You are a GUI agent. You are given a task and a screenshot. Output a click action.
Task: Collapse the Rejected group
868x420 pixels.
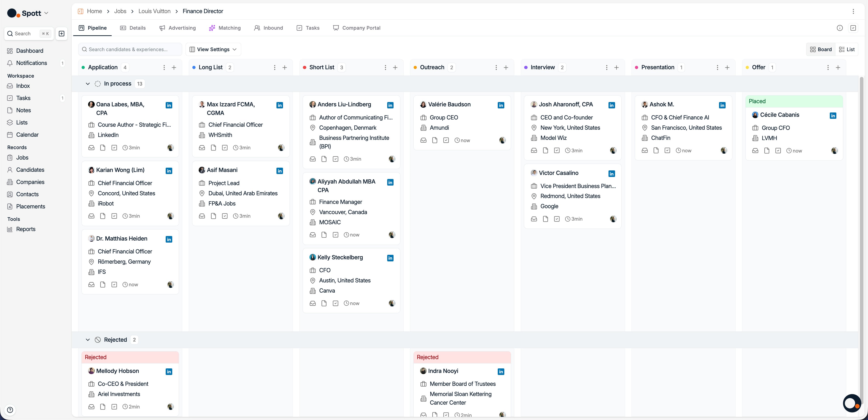click(88, 340)
